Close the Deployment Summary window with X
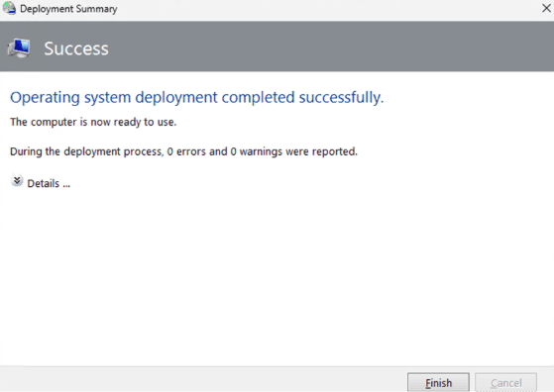554x392 pixels. click(x=546, y=8)
